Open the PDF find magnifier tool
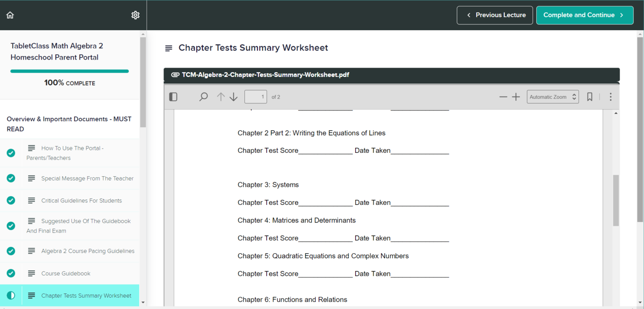Viewport: 644px width, 309px height. point(203,97)
